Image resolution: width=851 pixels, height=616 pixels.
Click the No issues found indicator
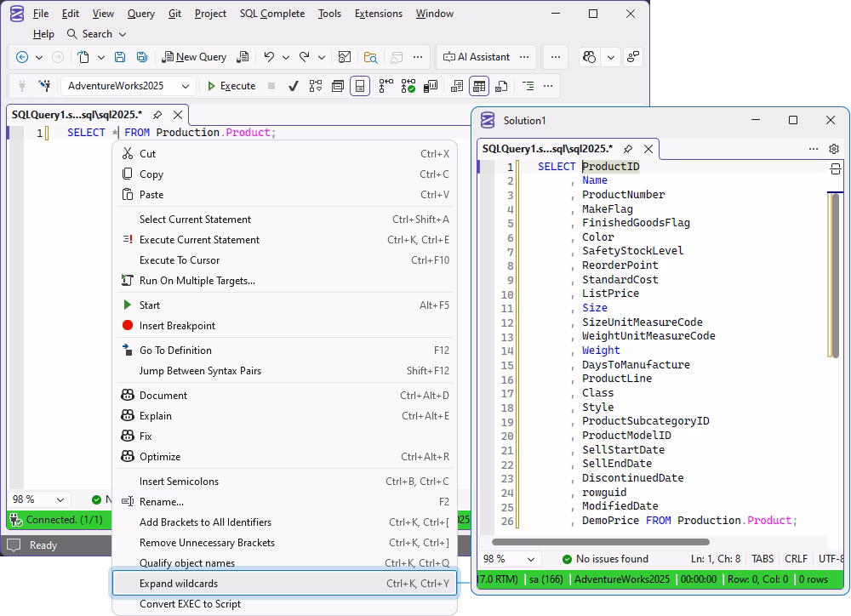coord(605,559)
